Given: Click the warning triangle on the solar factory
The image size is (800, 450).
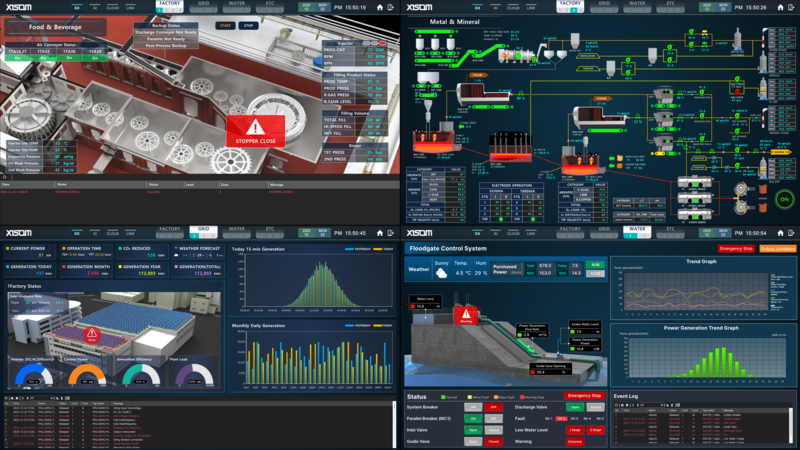Looking at the screenshot, I should pos(92,334).
